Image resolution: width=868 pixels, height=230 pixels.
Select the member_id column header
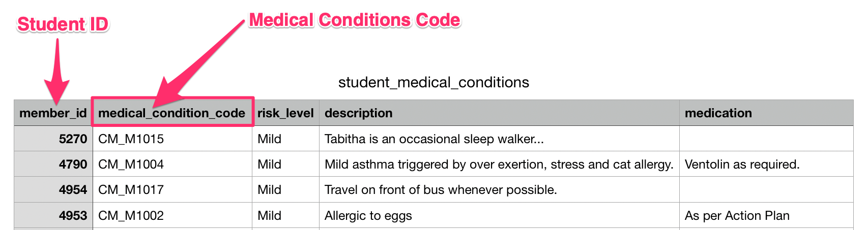(x=53, y=113)
